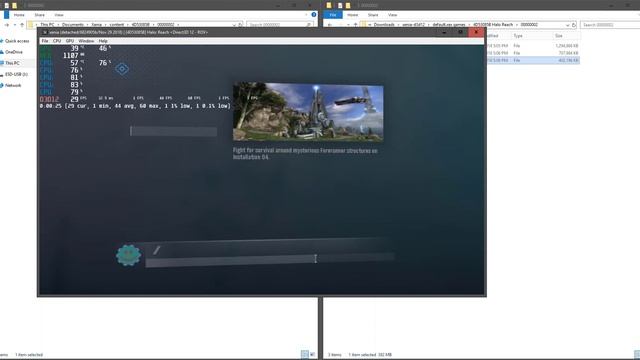Image resolution: width=640 pixels, height=360 pixels.
Task: Close the Xenia emulator window
Action: [x=476, y=32]
